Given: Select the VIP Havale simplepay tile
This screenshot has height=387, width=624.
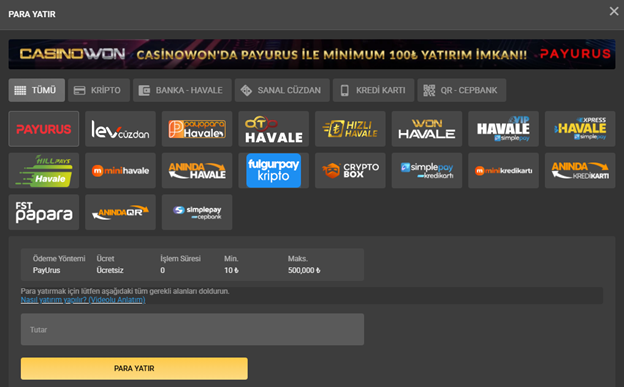Looking at the screenshot, I should pos(503,129).
